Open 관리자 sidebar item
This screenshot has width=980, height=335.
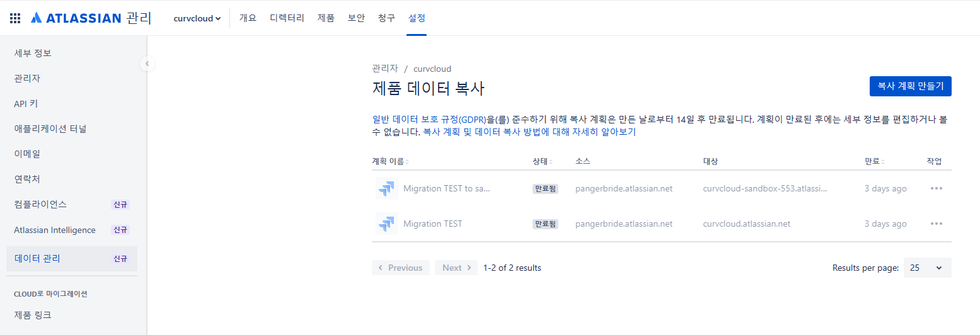pos(72,78)
